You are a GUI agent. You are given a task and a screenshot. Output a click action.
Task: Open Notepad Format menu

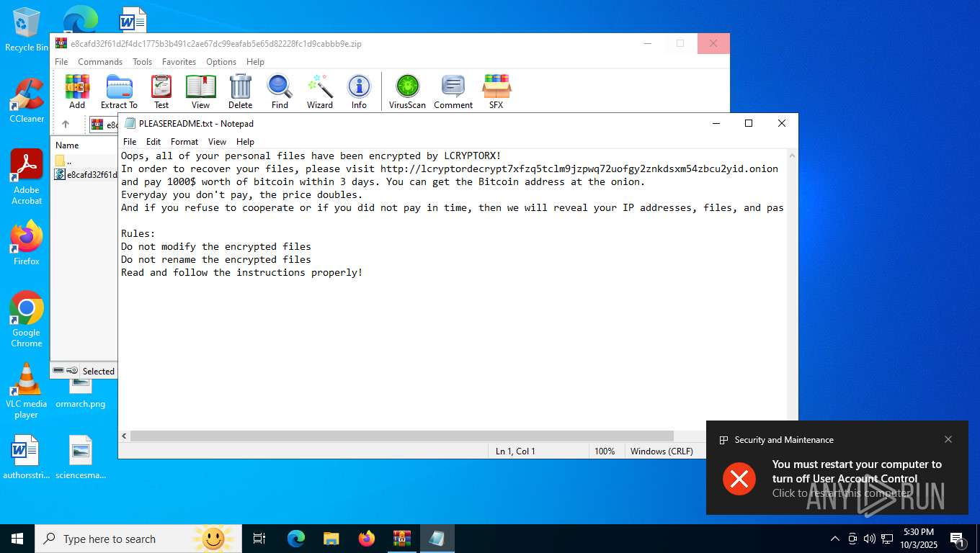(x=184, y=142)
